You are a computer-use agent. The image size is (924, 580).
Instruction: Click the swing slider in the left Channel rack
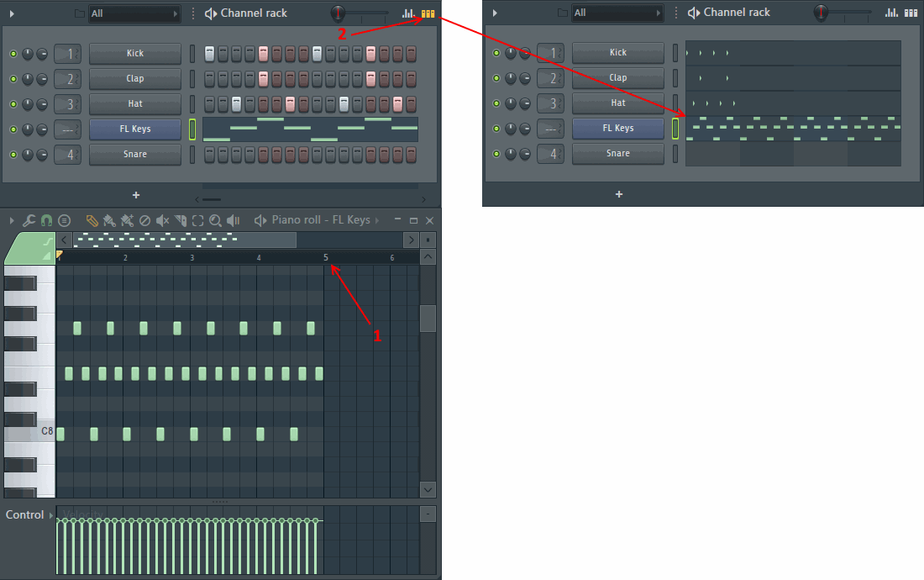tap(361, 13)
